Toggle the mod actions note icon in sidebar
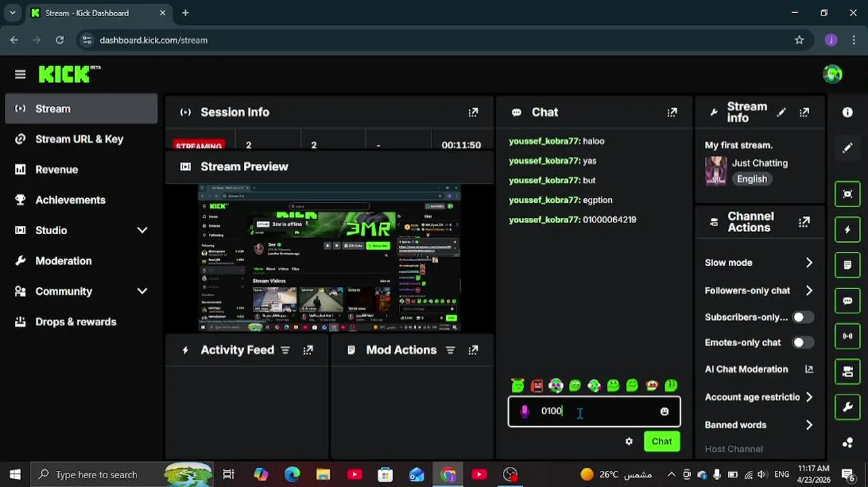This screenshot has width=868, height=487. pyautogui.click(x=848, y=265)
